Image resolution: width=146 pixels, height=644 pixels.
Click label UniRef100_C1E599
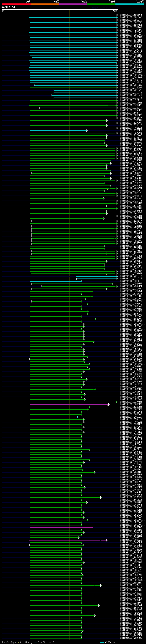[x=131, y=88]
